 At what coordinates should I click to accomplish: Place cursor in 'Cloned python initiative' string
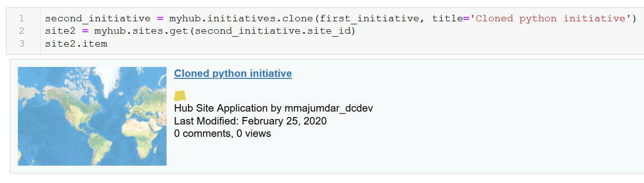click(550, 19)
